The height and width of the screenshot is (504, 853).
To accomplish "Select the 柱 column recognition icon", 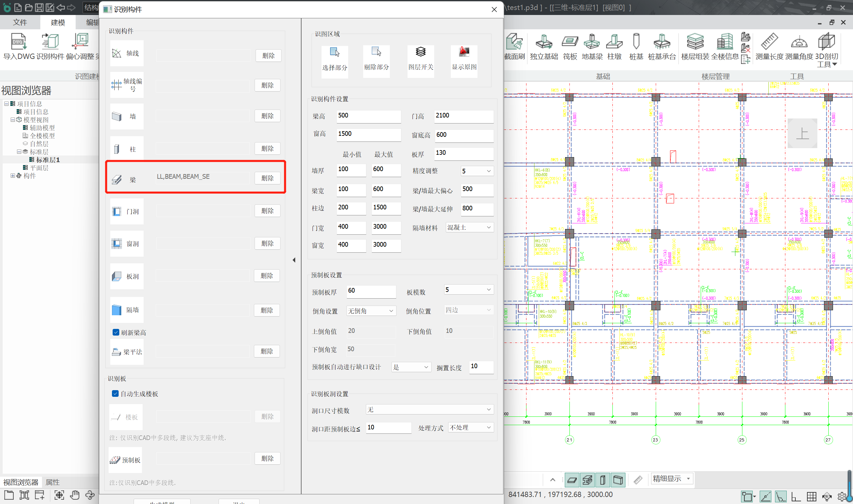I will pyautogui.click(x=126, y=149).
